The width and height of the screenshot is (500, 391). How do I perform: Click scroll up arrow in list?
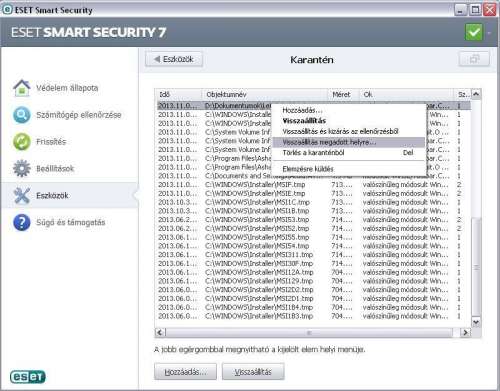click(x=476, y=94)
